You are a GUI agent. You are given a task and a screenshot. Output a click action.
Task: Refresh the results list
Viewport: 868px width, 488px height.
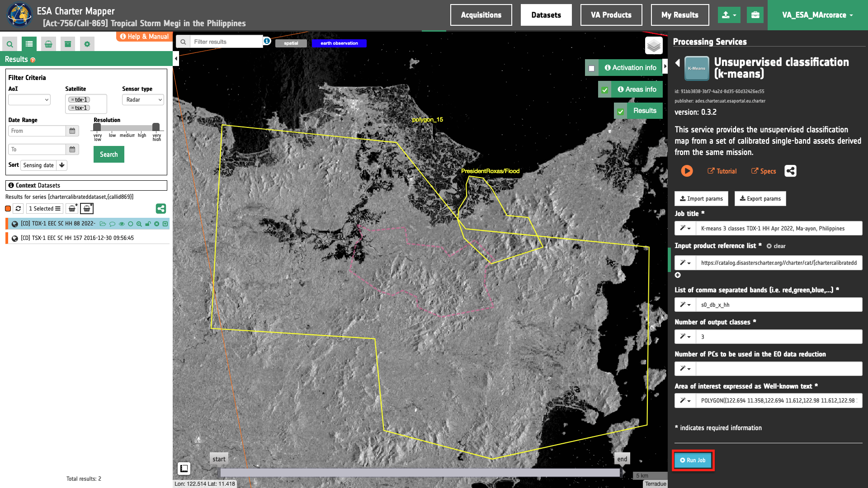pyautogui.click(x=18, y=208)
